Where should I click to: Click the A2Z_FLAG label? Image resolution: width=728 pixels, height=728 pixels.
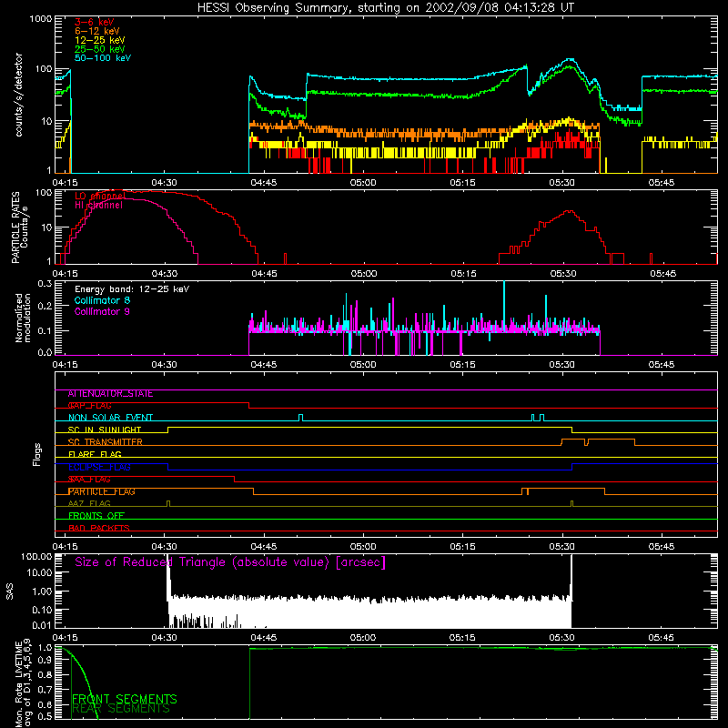(89, 504)
